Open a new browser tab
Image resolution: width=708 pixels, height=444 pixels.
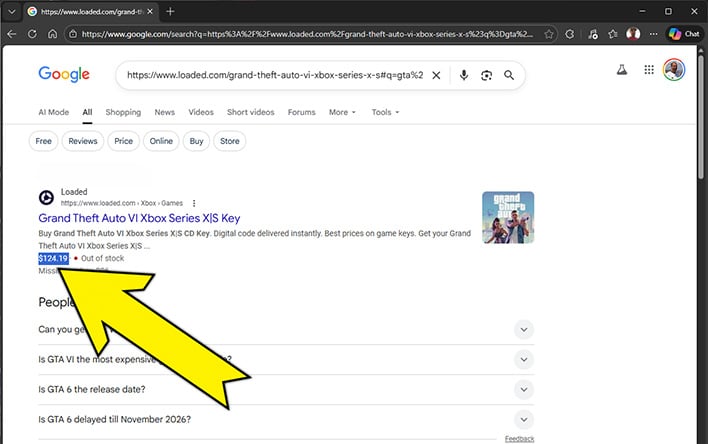[170, 12]
